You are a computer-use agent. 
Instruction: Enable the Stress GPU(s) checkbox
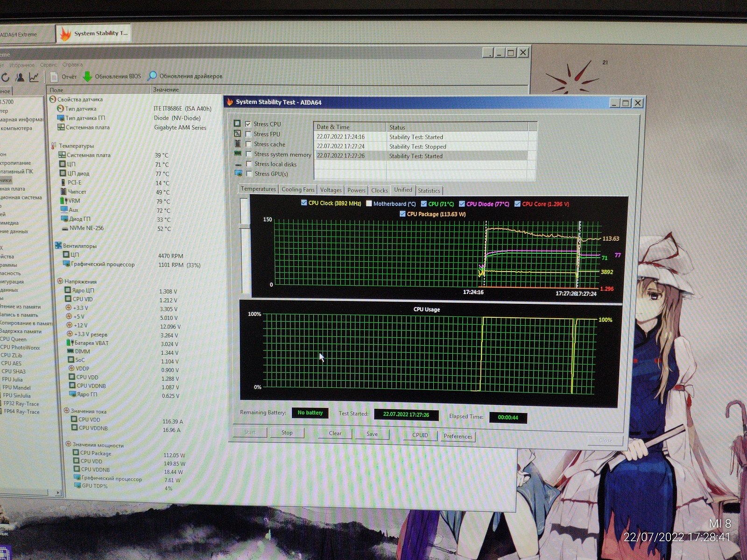click(x=249, y=174)
